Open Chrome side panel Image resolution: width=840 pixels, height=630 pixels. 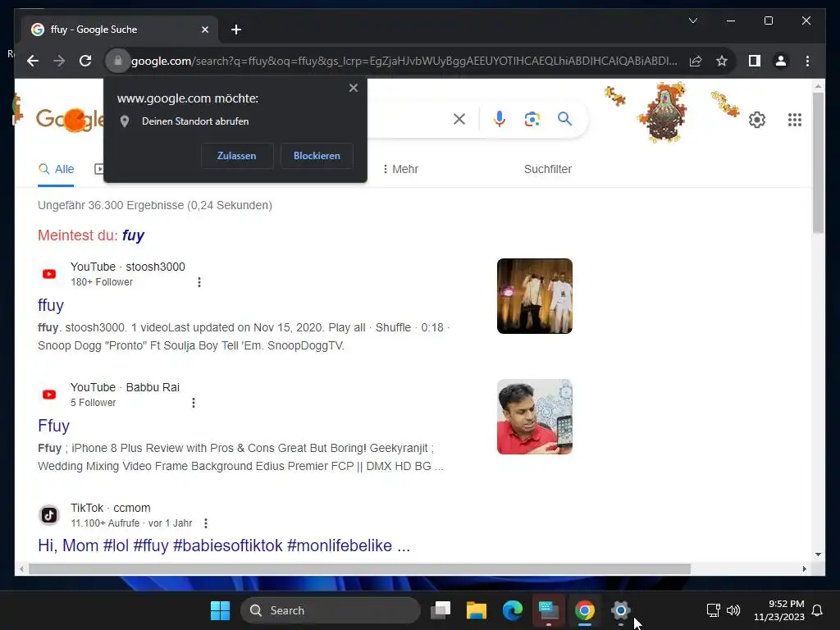tap(755, 61)
